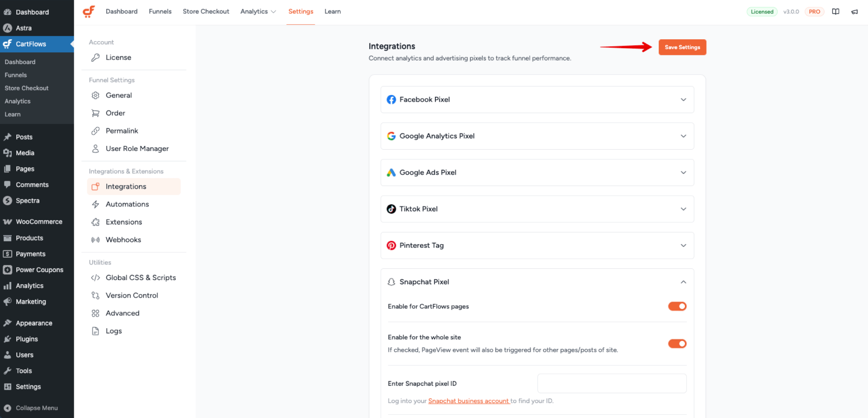Screen dimensions: 868x418
Task: Open Store Checkout in CartFlows submenu
Action: 27,88
